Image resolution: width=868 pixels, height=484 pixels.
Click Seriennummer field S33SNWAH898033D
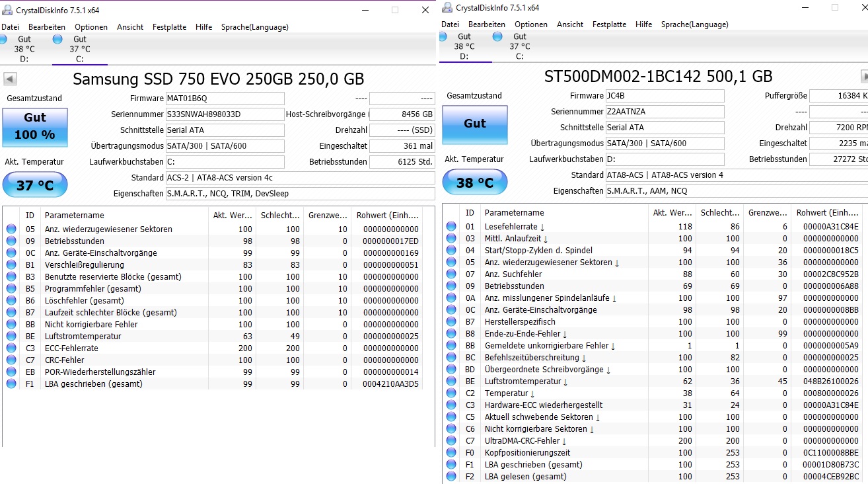(225, 114)
